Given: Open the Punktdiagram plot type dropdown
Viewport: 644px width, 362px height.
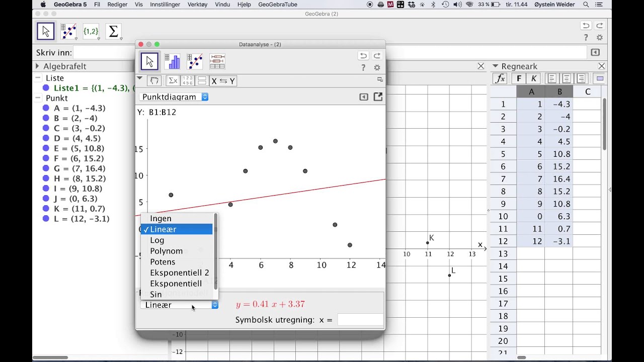Looking at the screenshot, I should (174, 97).
